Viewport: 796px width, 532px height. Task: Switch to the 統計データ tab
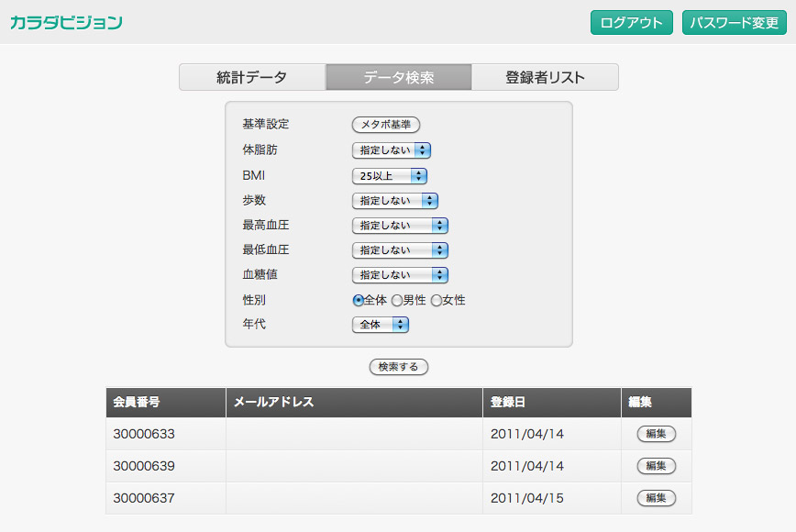[252, 77]
